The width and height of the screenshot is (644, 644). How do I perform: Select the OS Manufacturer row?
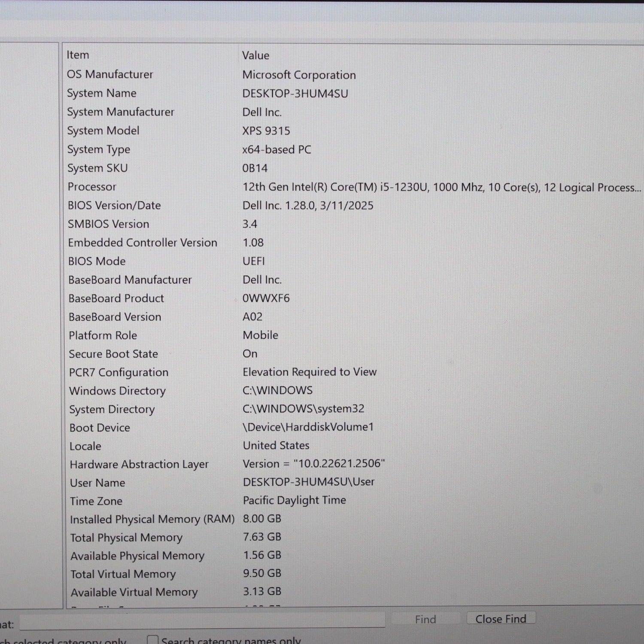(354, 74)
